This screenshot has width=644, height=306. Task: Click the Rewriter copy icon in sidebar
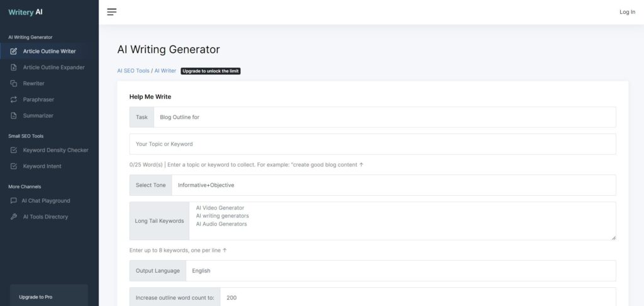pos(14,83)
